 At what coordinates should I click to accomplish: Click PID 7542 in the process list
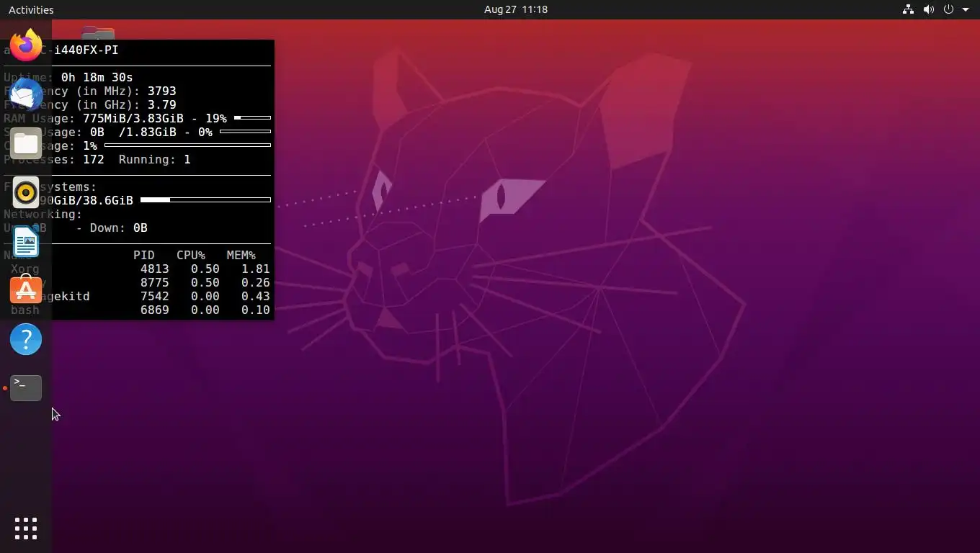coord(155,296)
